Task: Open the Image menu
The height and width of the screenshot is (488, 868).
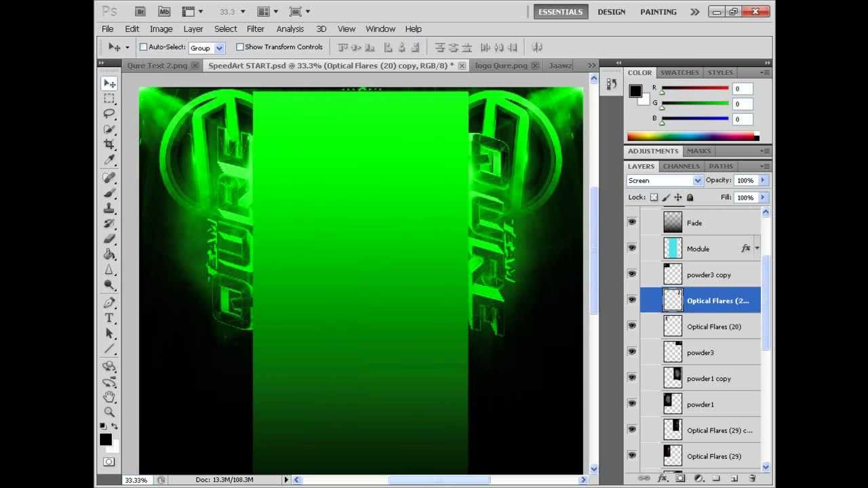Action: click(161, 29)
